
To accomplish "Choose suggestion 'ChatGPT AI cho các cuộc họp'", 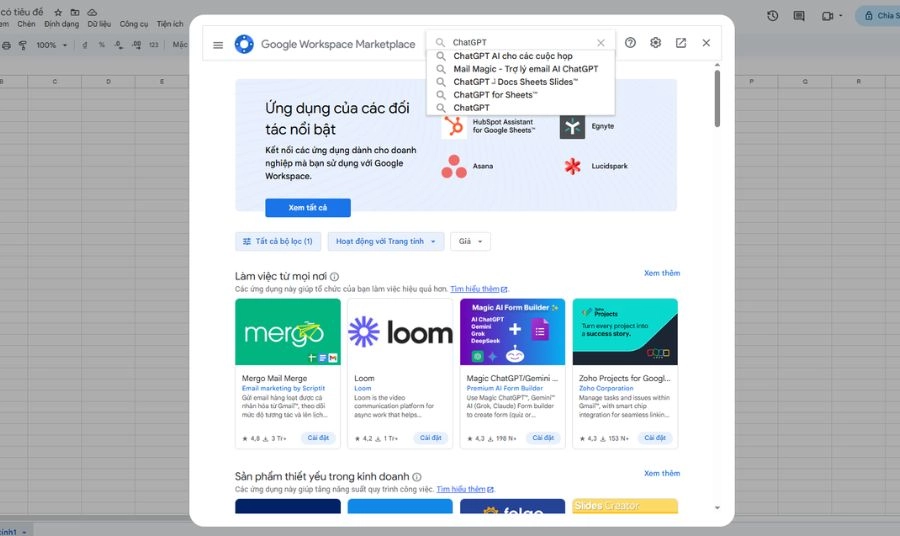I will (x=521, y=56).
